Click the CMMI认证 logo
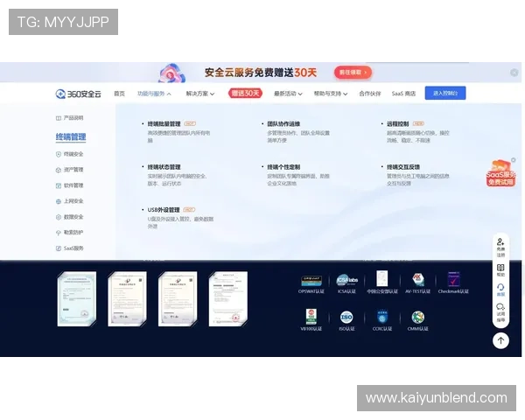The width and height of the screenshot is (525, 420). pos(418,317)
